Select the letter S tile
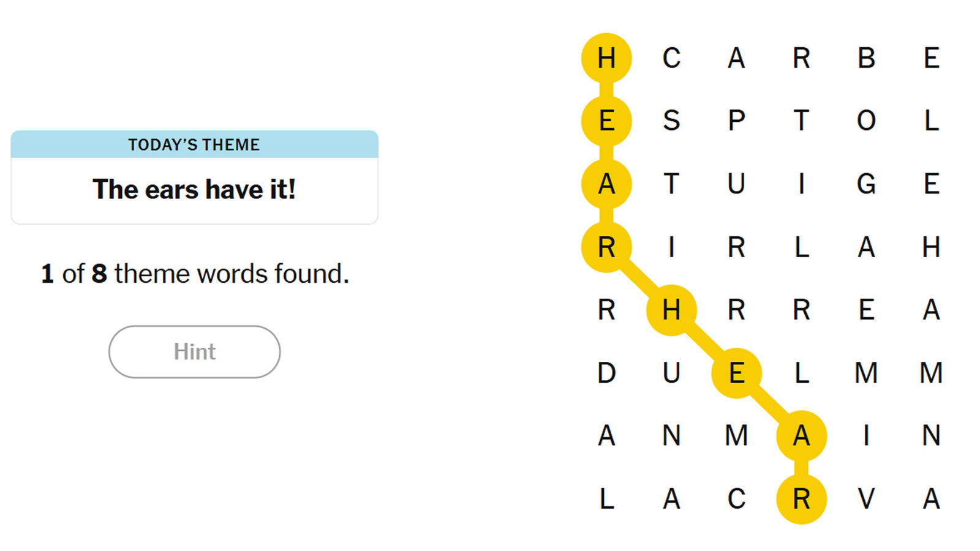This screenshot has height=551, width=980. coord(671,121)
